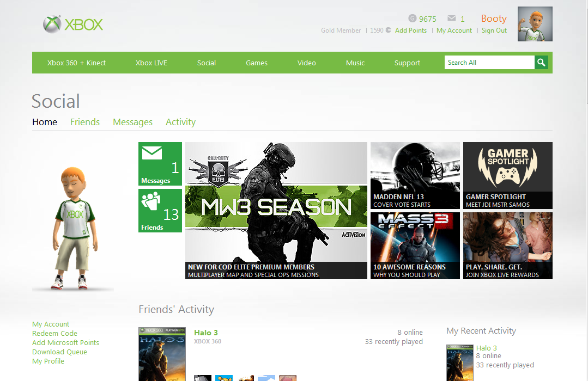The image size is (588, 381).
Task: Open the Social menu in nav bar
Action: tap(207, 63)
